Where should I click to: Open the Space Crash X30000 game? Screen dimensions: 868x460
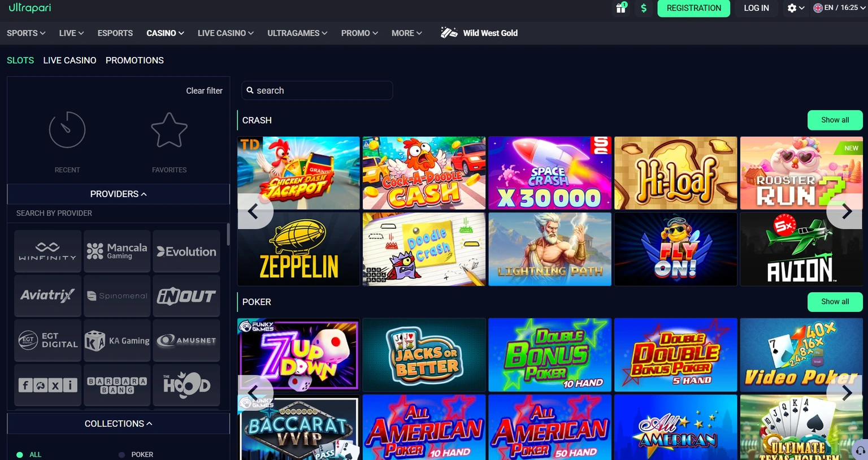pyautogui.click(x=550, y=173)
